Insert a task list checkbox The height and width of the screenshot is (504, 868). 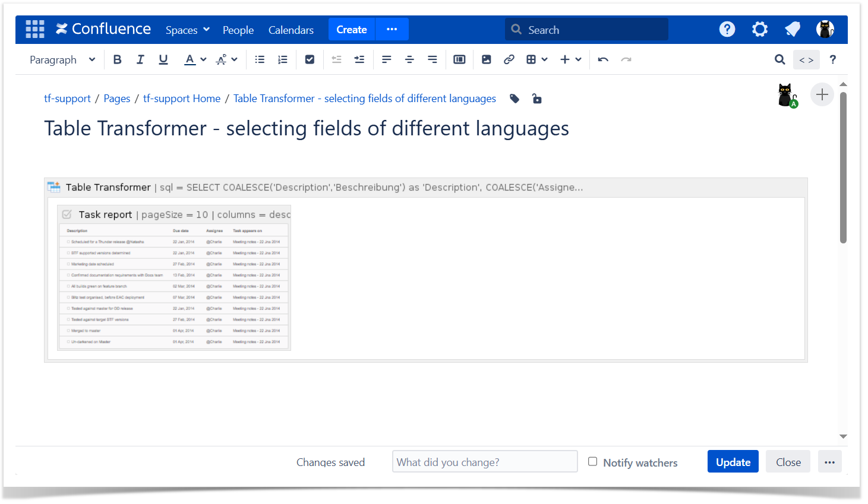tap(310, 59)
